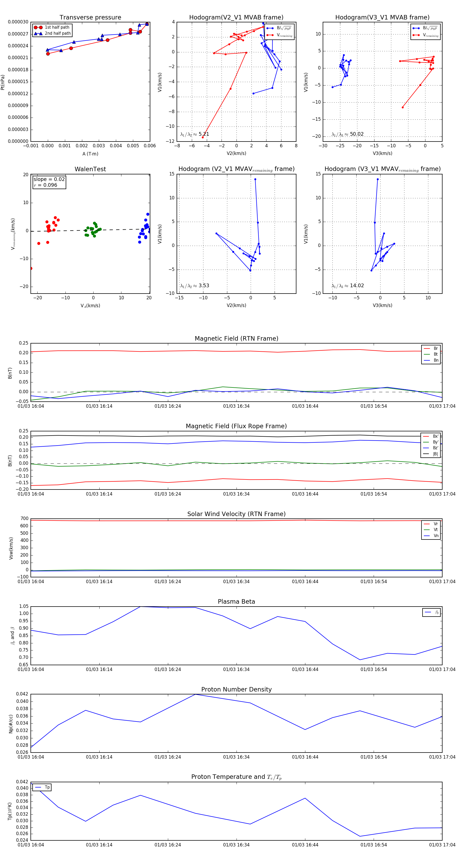Viewport: 473px width, 868px height.
Task: Click the "B(nT)" label of Flux Rope plot
Action: coord(10,461)
